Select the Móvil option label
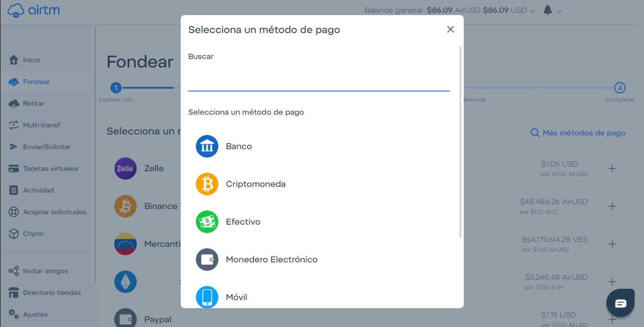 coord(236,297)
